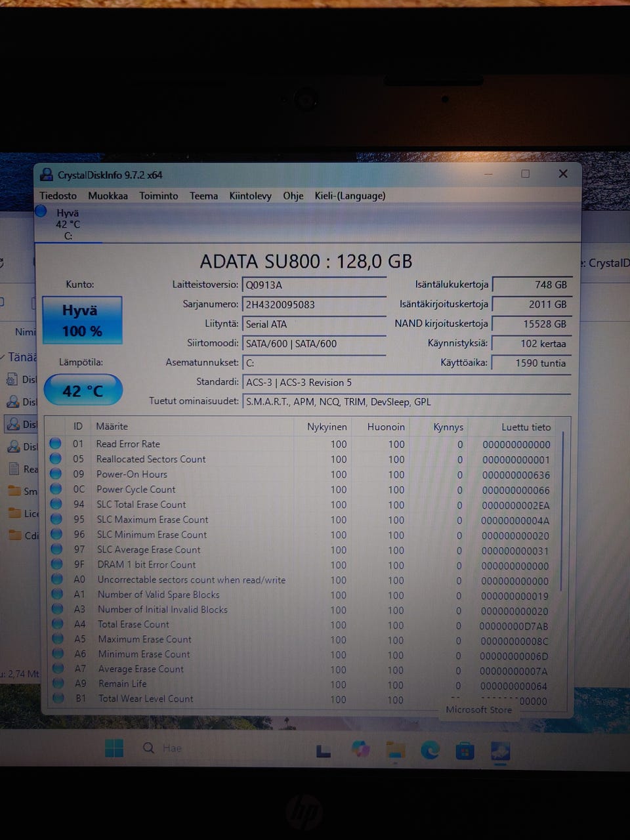This screenshot has width=630, height=840.
Task: Click status icon for DRAM 1 bit Error Count
Action: [x=57, y=564]
